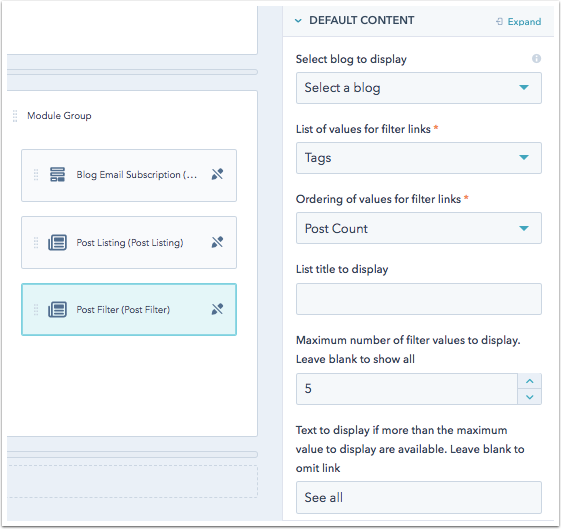Screen dimensions: 561x529
Task: Click drag handle on Post Listing module
Action: [36, 243]
